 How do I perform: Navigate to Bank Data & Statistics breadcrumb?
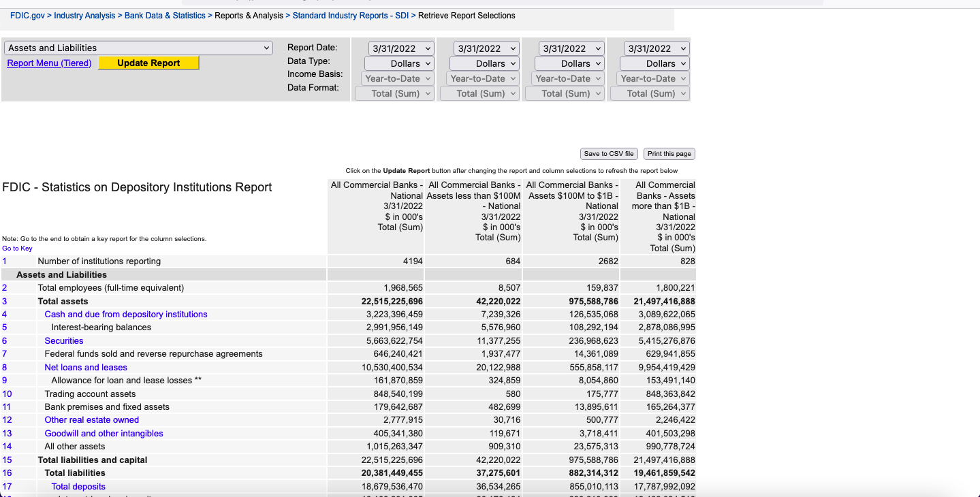pyautogui.click(x=165, y=16)
